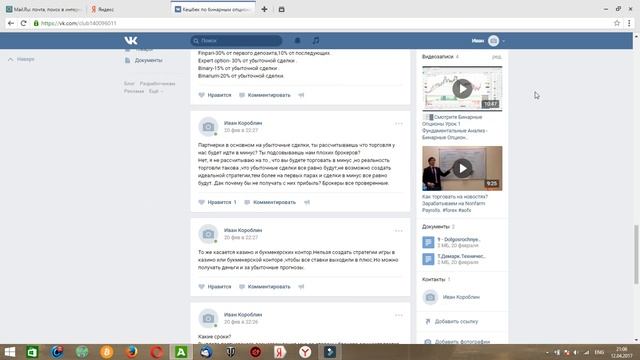This screenshot has width=640, height=360.
Task: Reload the page with refresh button
Action: point(24,23)
